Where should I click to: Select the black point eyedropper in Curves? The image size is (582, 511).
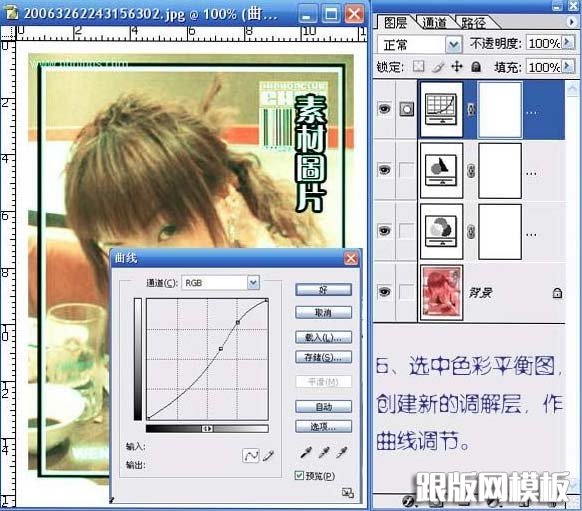pos(305,452)
